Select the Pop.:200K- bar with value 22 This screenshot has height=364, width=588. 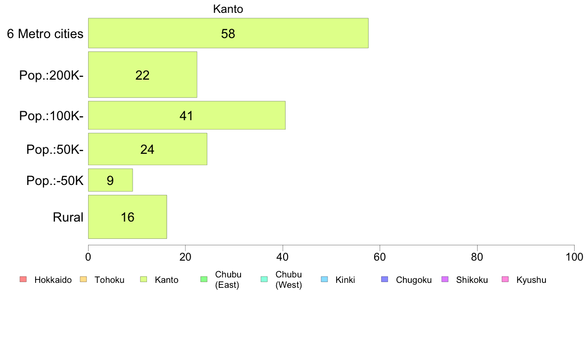point(143,75)
